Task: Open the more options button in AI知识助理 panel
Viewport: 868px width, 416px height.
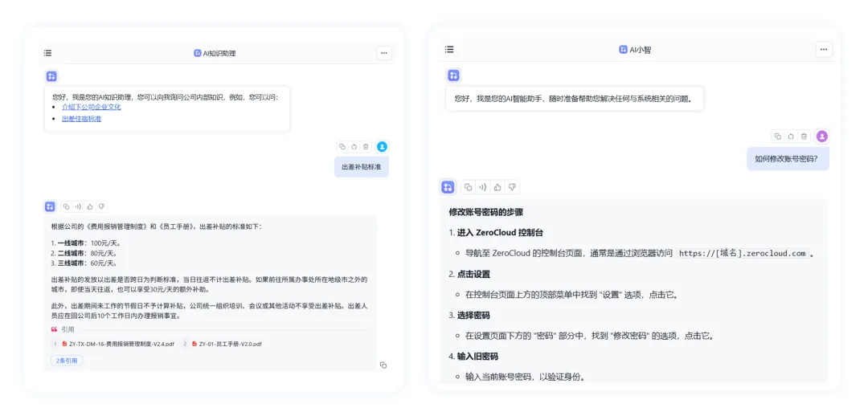Action: 384,53
